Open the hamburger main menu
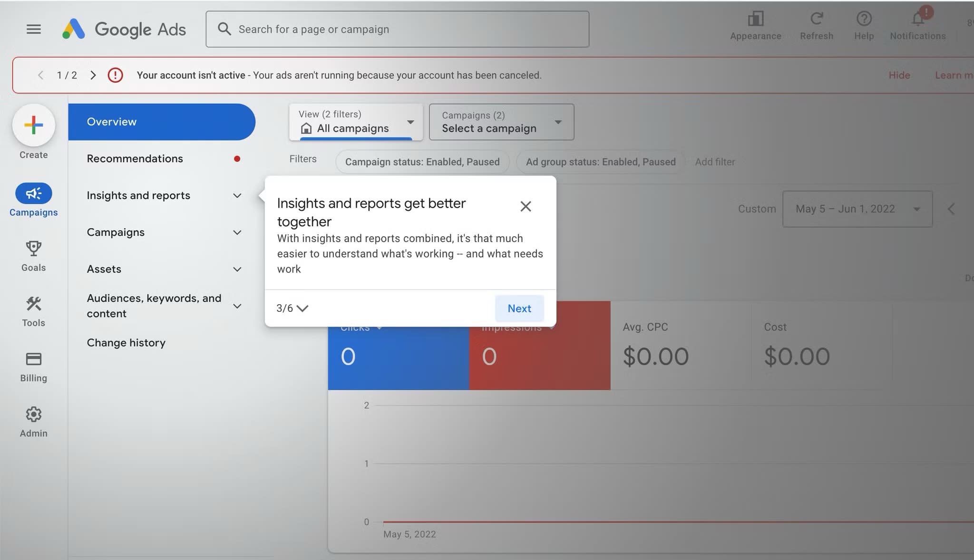Viewport: 974px width, 560px height. click(x=33, y=29)
